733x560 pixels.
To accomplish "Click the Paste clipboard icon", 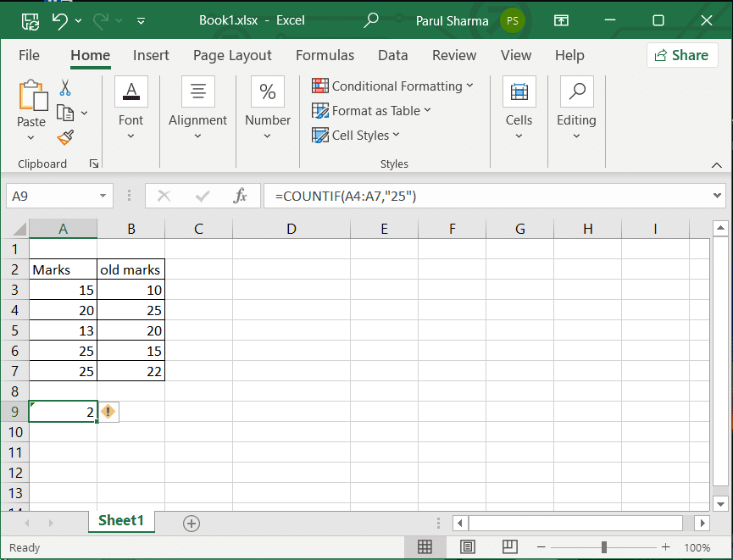I will click(x=33, y=96).
